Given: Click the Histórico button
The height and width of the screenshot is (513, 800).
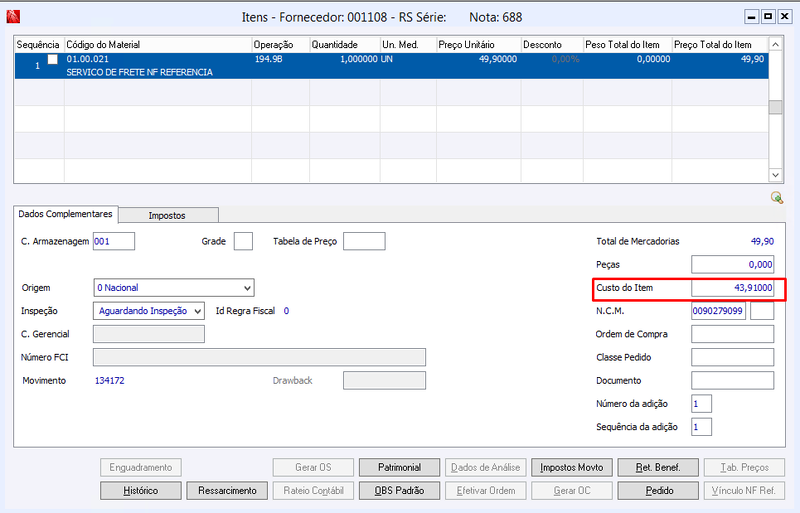Looking at the screenshot, I should tap(141, 491).
